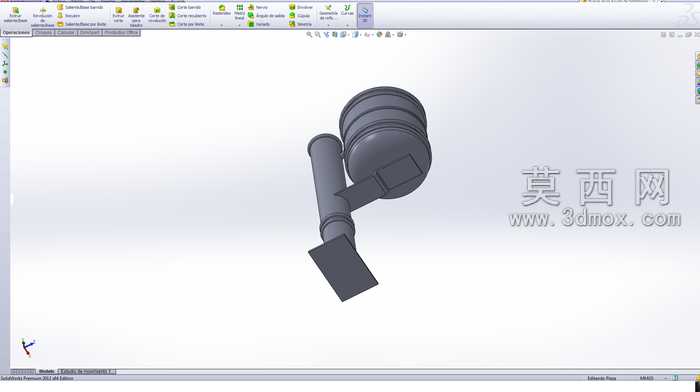Select the Extruir corte tool
The width and height of the screenshot is (700, 392).
pos(118,15)
